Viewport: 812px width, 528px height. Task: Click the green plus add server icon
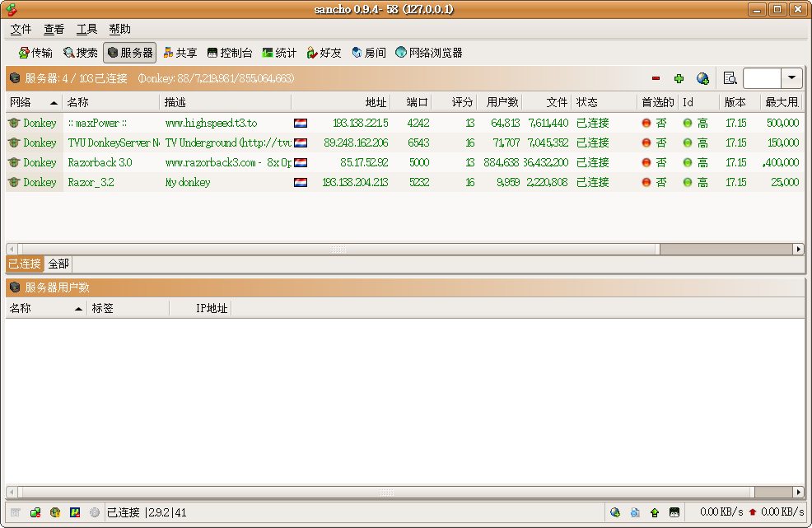coord(679,78)
